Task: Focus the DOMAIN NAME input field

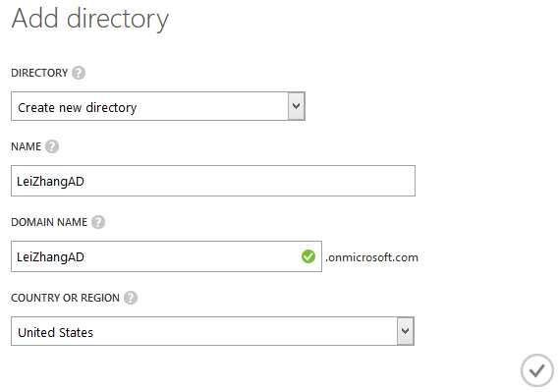Action: (x=166, y=256)
